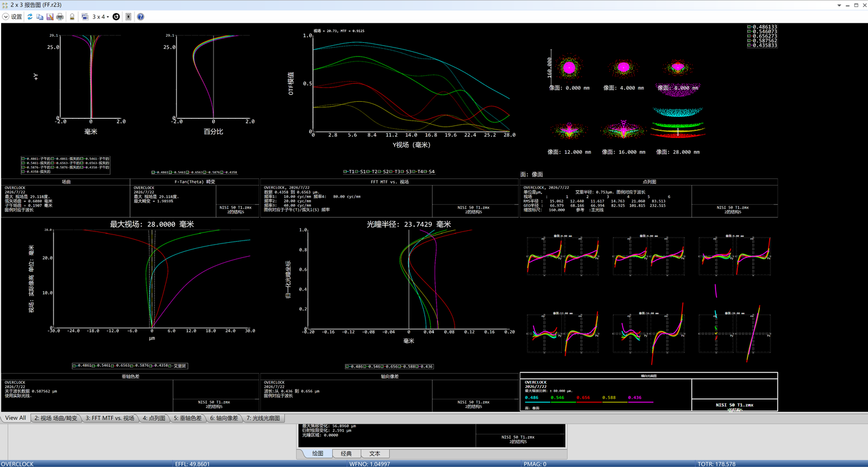Select the 经典 tab in the lower window
The height and width of the screenshot is (467, 868).
click(346, 454)
